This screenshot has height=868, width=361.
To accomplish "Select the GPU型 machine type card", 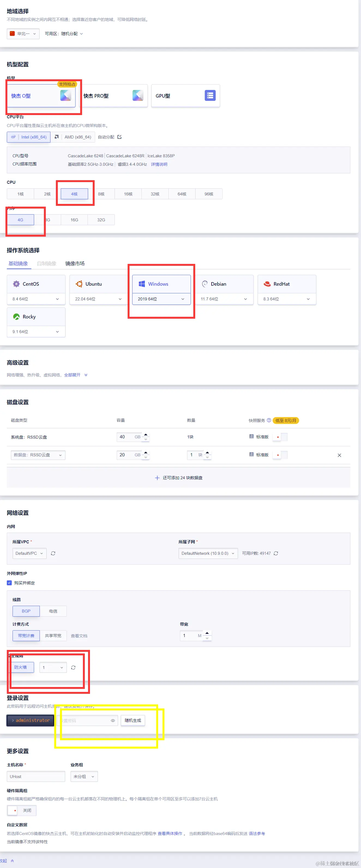I will pos(185,96).
